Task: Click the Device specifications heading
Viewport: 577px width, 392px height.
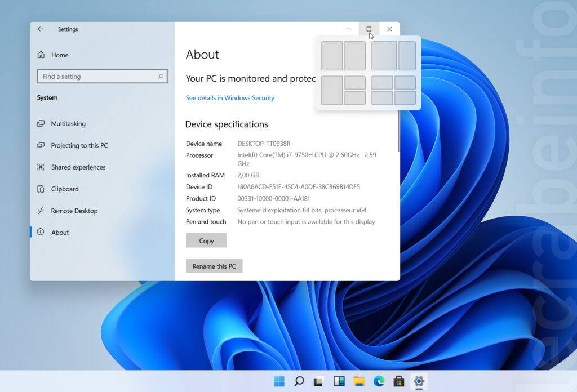Action: click(x=227, y=124)
